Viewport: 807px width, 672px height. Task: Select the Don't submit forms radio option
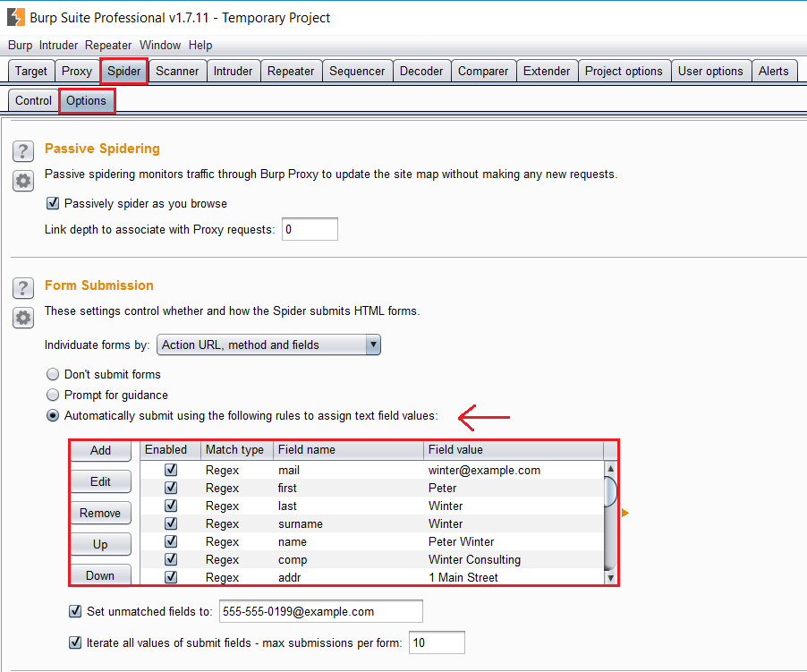coord(53,374)
